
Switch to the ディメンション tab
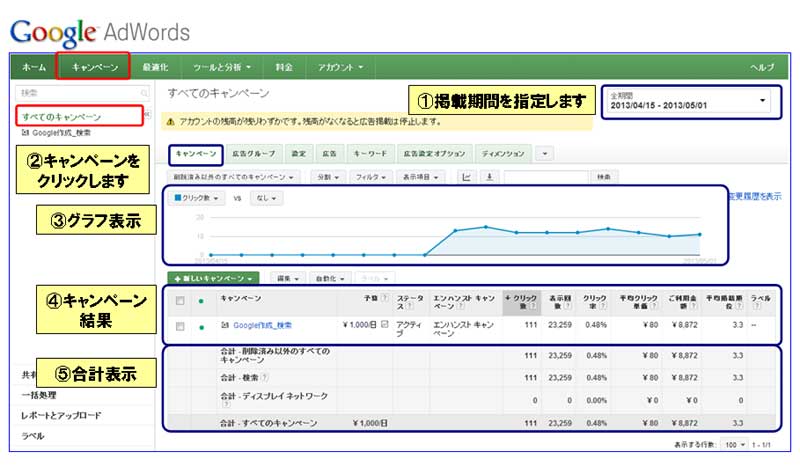(x=503, y=154)
